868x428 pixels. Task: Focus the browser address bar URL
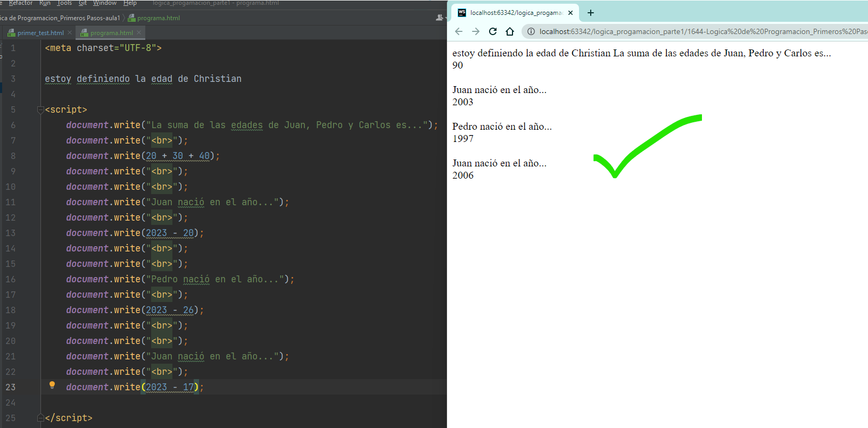click(x=702, y=31)
